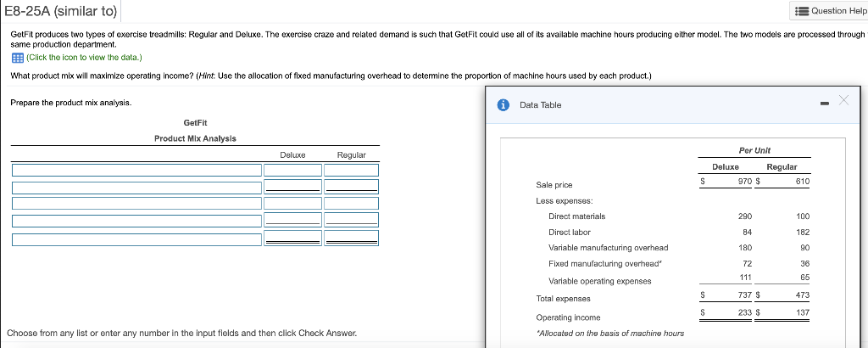Select the fifth row label field
The image size is (868, 348).
click(x=136, y=239)
